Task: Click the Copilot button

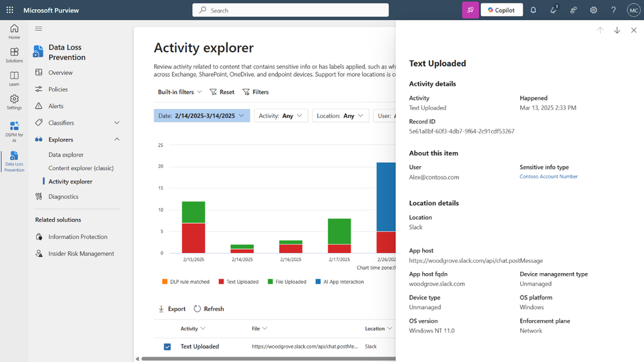Action: point(502,10)
